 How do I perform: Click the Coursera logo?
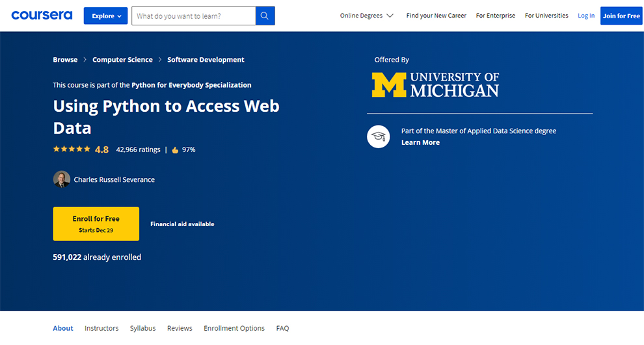point(42,16)
